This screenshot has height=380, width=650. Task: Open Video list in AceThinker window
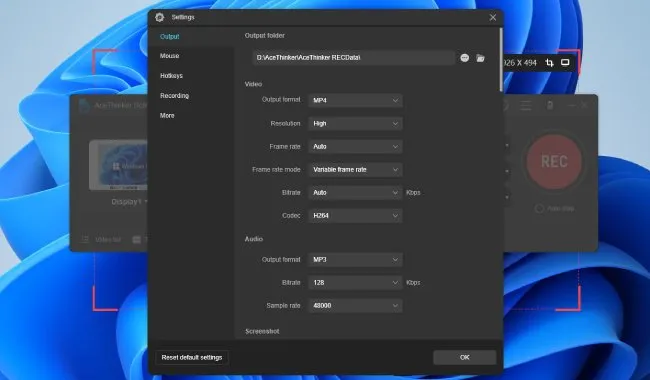(102, 240)
